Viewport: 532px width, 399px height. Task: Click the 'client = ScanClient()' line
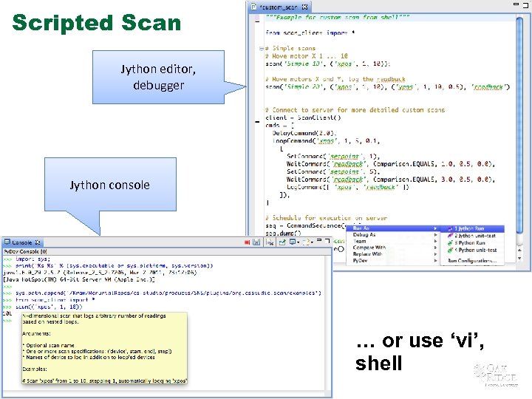[x=303, y=117]
